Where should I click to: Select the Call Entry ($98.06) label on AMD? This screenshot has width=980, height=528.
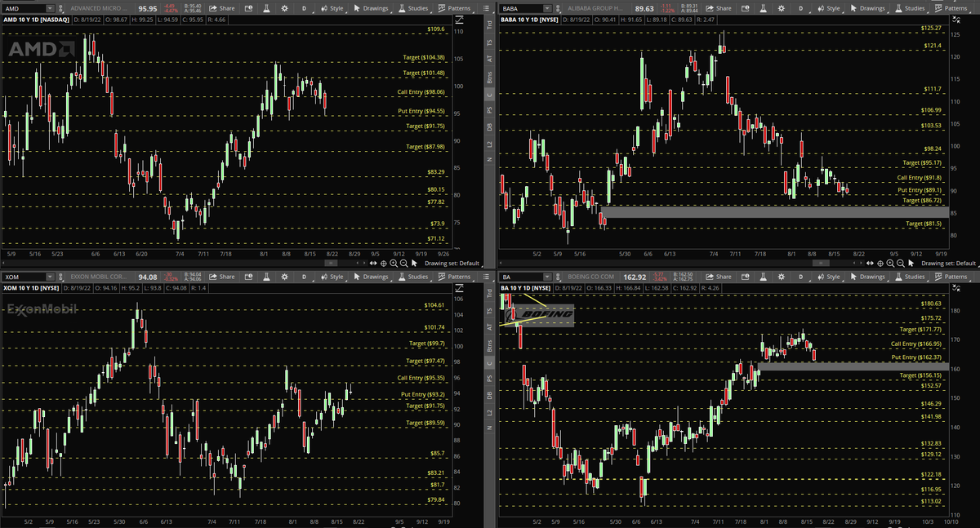point(421,92)
